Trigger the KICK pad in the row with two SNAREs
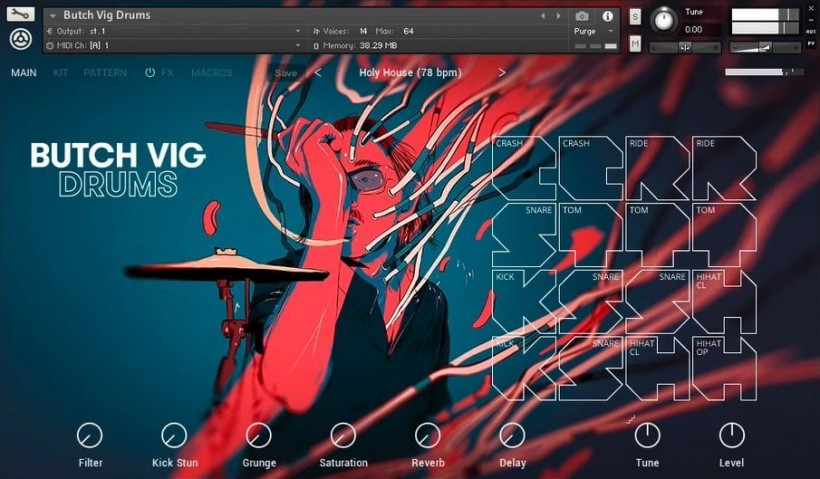The image size is (820, 479). pyautogui.click(x=523, y=302)
